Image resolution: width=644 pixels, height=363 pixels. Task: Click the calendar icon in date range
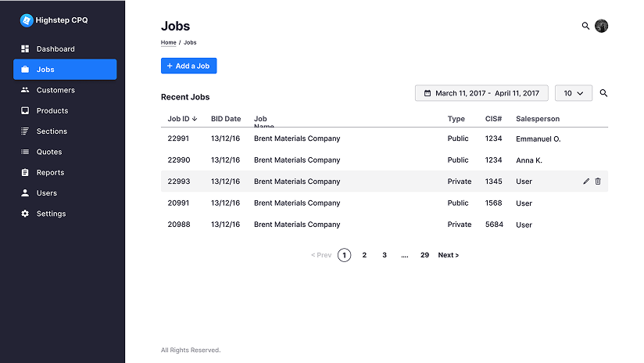[427, 93]
